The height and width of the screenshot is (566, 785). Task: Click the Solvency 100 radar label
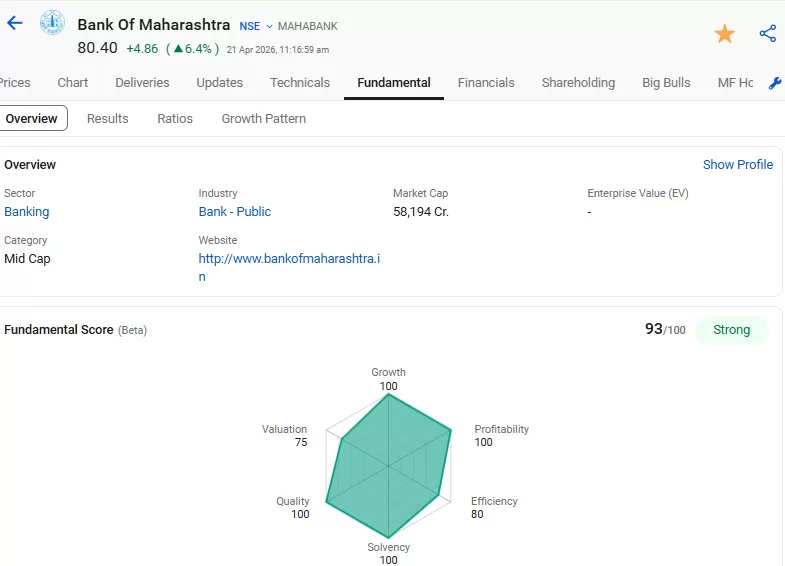point(388,553)
